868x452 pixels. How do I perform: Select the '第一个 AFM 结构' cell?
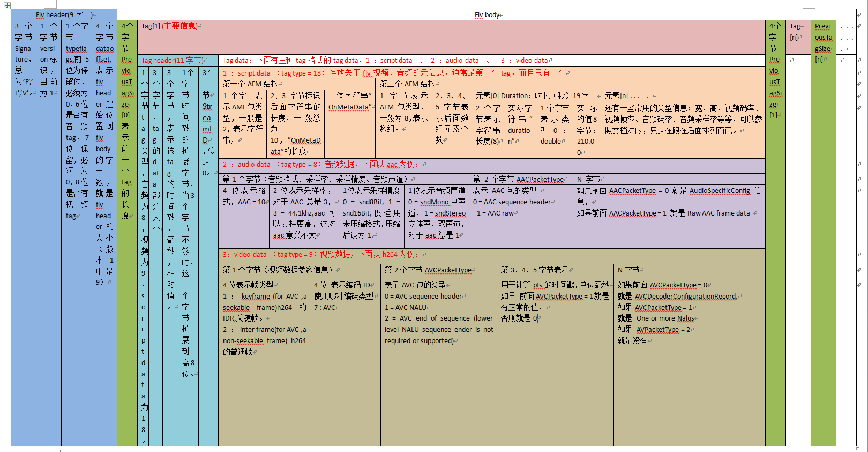tap(297, 84)
